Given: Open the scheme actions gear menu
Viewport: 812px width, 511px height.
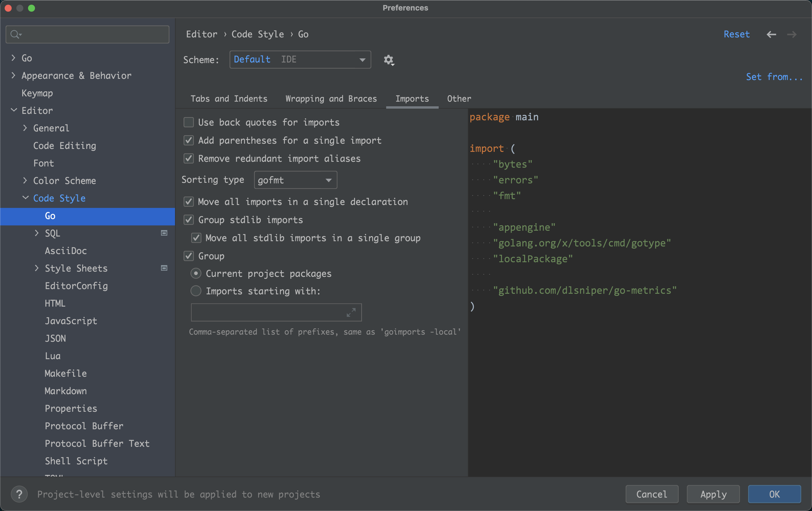Looking at the screenshot, I should tap(388, 60).
